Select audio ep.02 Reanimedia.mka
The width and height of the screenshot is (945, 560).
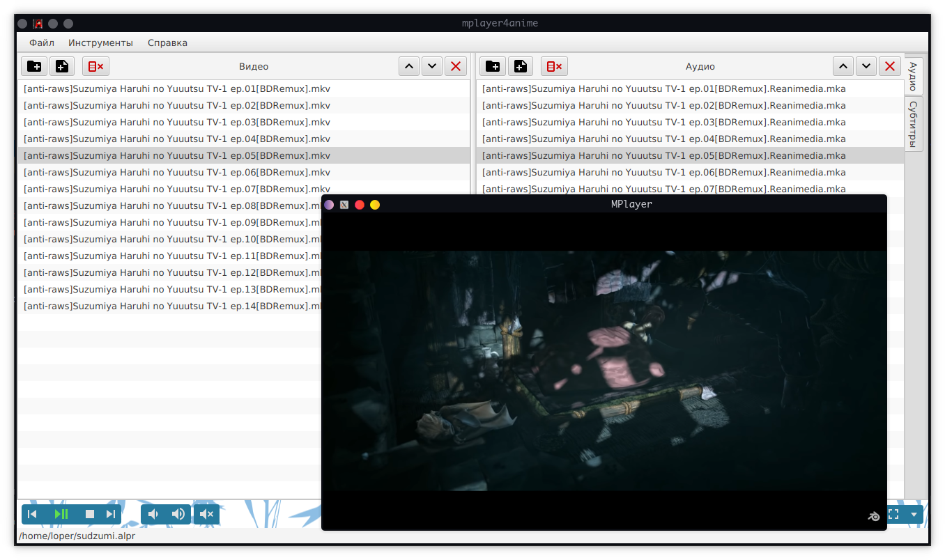[x=690, y=105]
